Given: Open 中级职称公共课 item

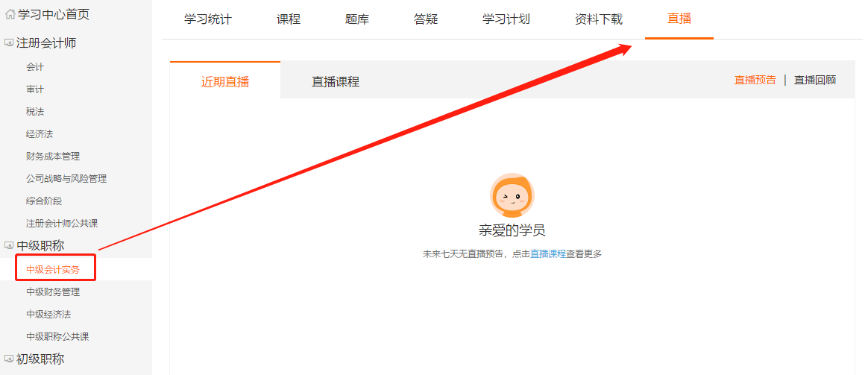Looking at the screenshot, I should click(x=57, y=336).
